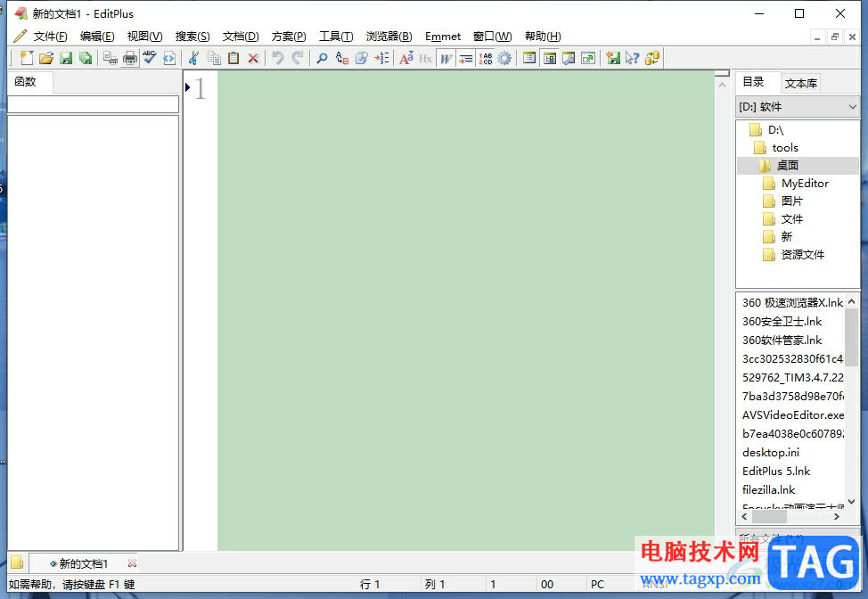868x599 pixels.
Task: Click the Copy toolbar icon
Action: [214, 58]
